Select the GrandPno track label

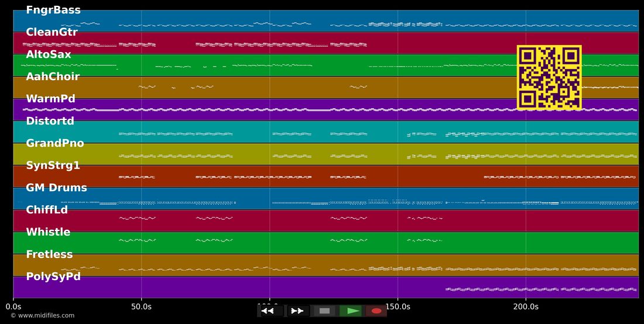[55, 143]
